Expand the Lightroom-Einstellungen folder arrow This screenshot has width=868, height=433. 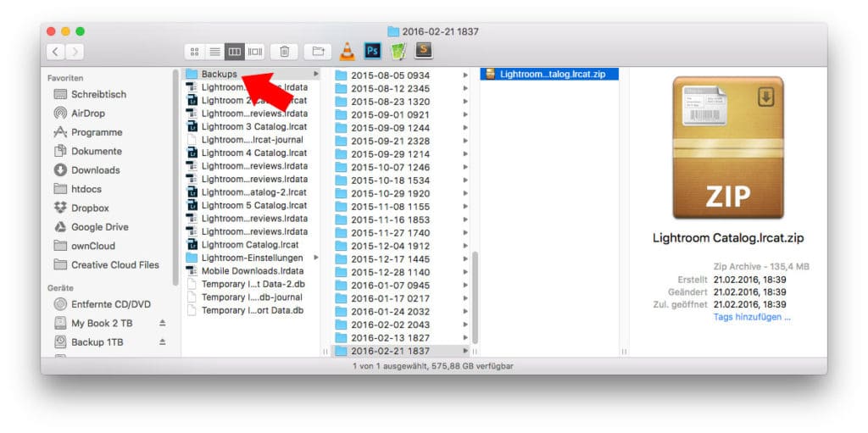click(x=316, y=258)
